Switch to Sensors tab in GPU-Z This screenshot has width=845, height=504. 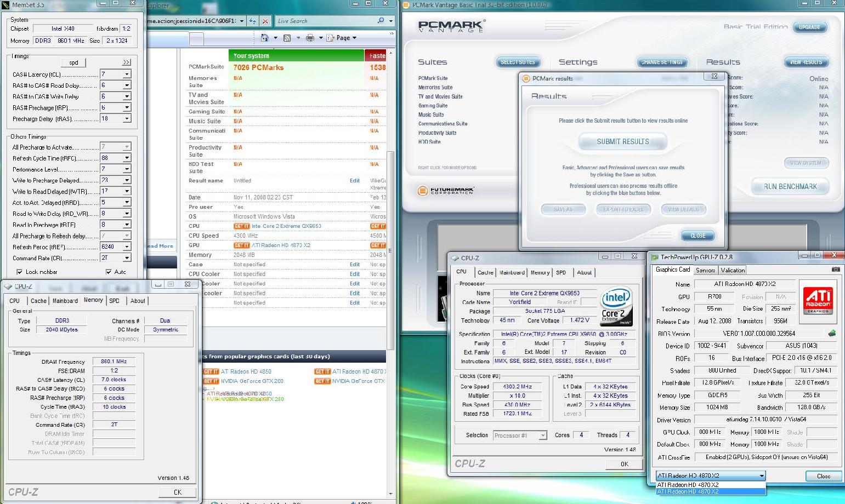click(x=705, y=270)
